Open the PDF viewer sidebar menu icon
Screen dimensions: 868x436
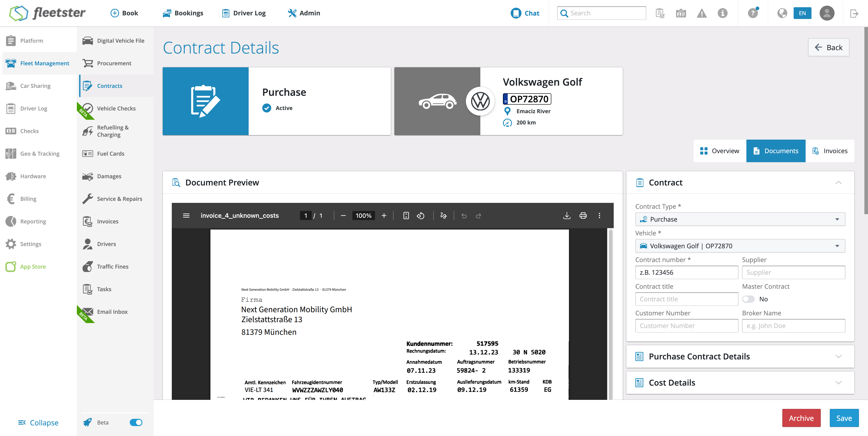point(186,216)
